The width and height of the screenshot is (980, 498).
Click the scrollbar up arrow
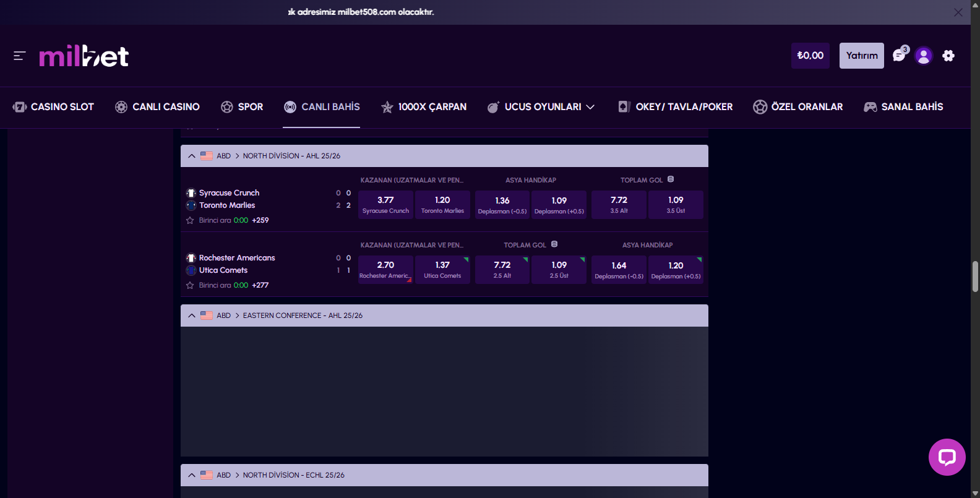click(975, 5)
